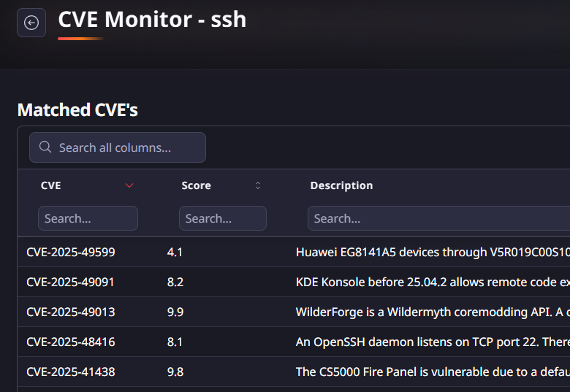Click the KDE Konsole description text
Screen dimensions: 570x392
pos(431,282)
